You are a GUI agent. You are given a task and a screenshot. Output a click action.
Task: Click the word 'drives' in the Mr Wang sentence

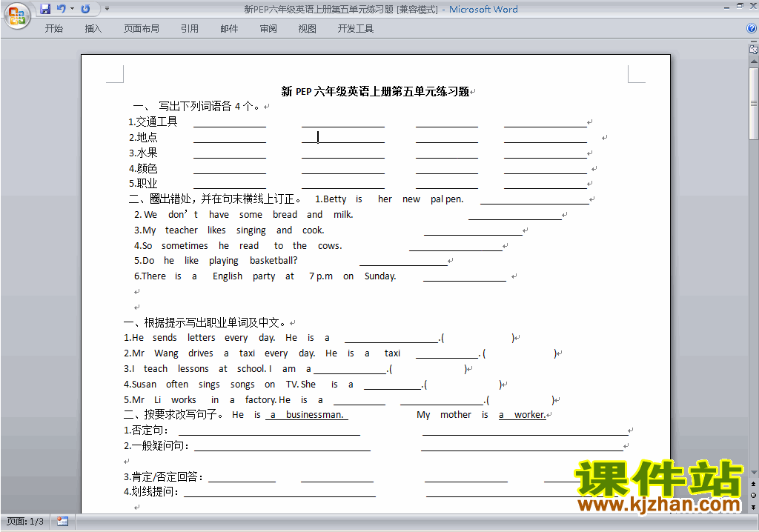click(x=200, y=353)
